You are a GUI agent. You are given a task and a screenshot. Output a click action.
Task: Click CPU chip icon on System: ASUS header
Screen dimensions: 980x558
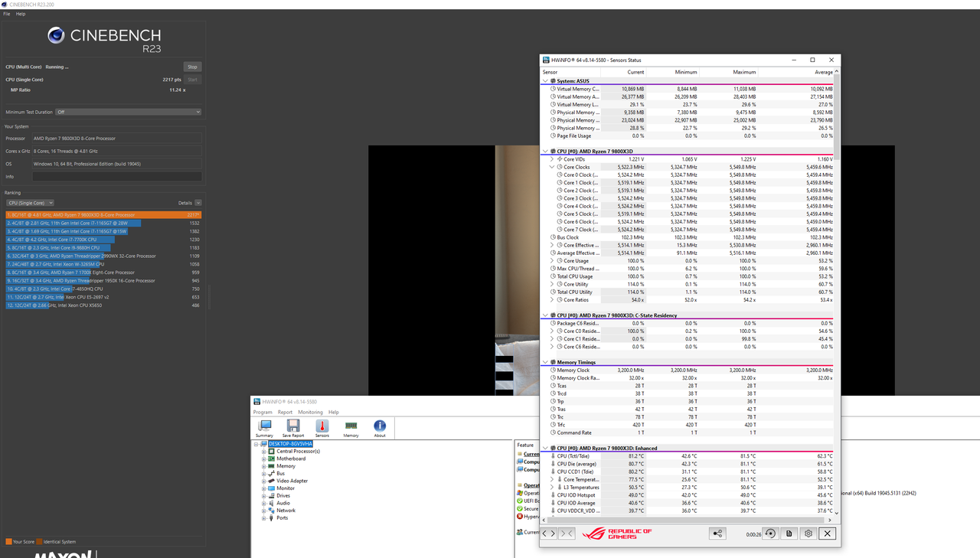click(x=553, y=81)
